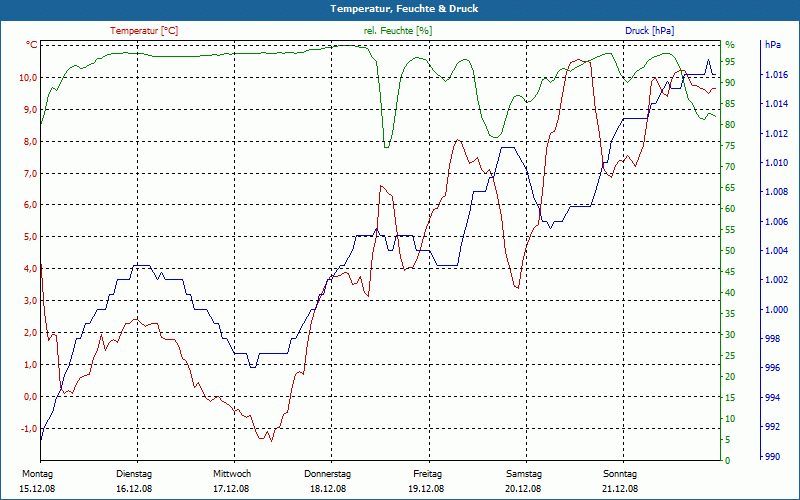Click the '%' humidity axis unit label
The height and width of the screenshot is (500, 800).
(730, 45)
